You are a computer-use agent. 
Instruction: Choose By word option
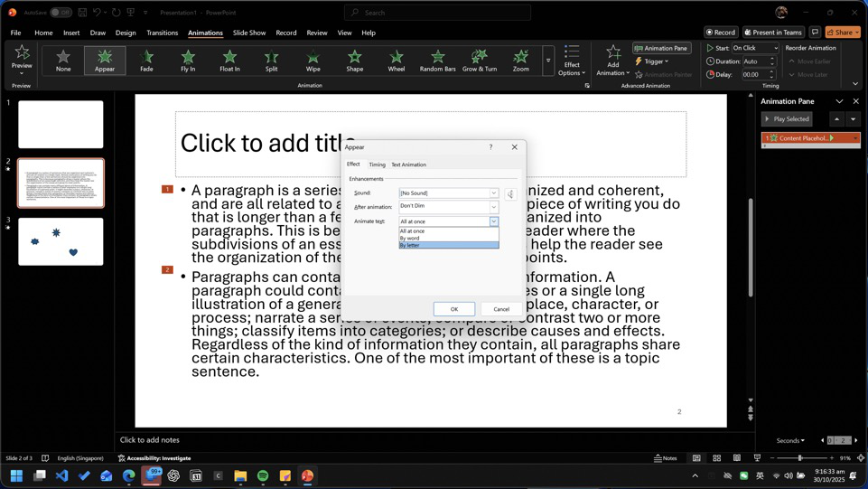[449, 238]
